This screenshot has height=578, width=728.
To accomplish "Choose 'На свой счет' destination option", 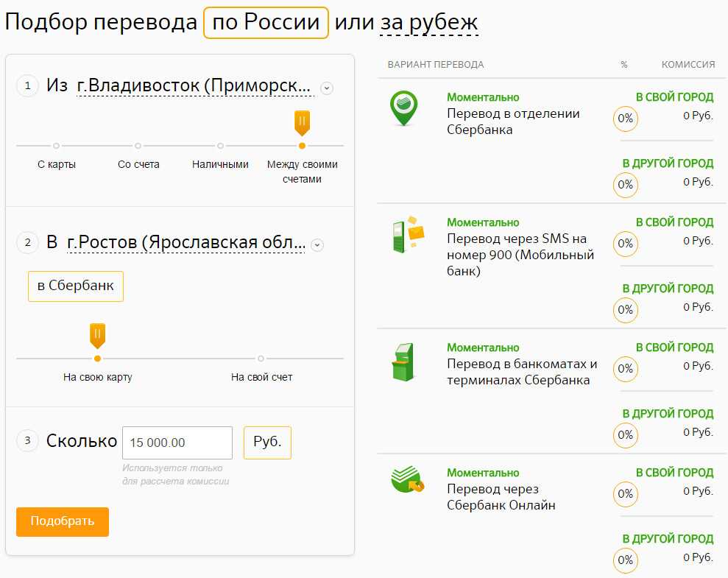I will click(x=261, y=359).
